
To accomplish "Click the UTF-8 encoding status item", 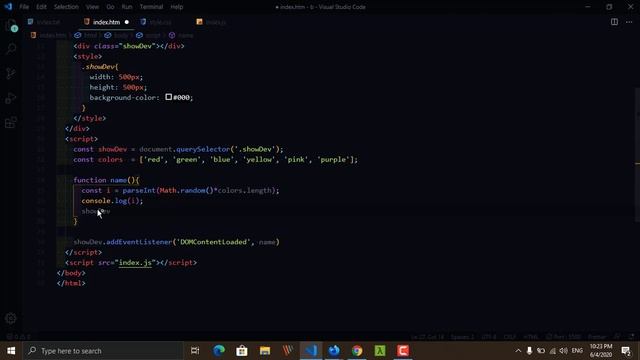I will click(489, 337).
